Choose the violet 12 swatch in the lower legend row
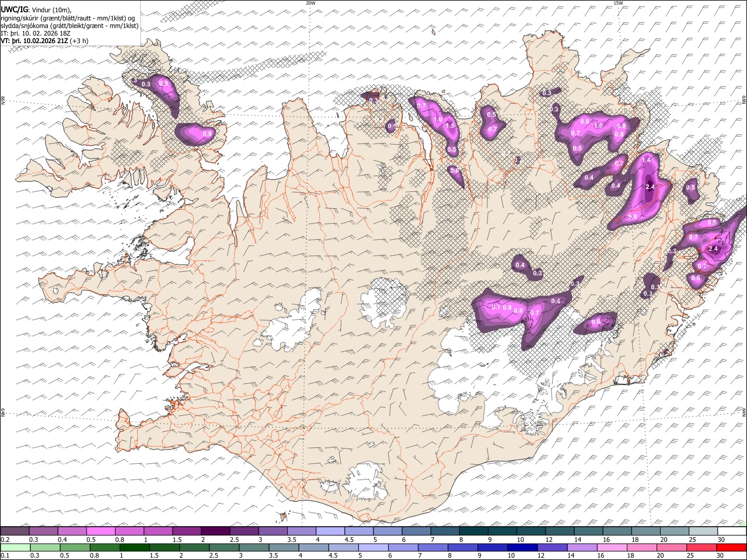747x560 pixels. pos(552,548)
